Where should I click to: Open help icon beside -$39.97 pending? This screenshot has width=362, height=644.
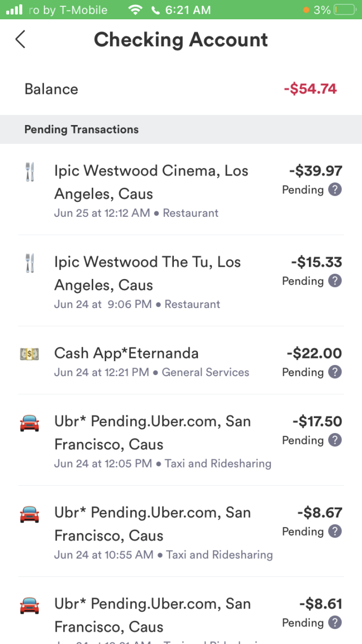click(x=335, y=189)
